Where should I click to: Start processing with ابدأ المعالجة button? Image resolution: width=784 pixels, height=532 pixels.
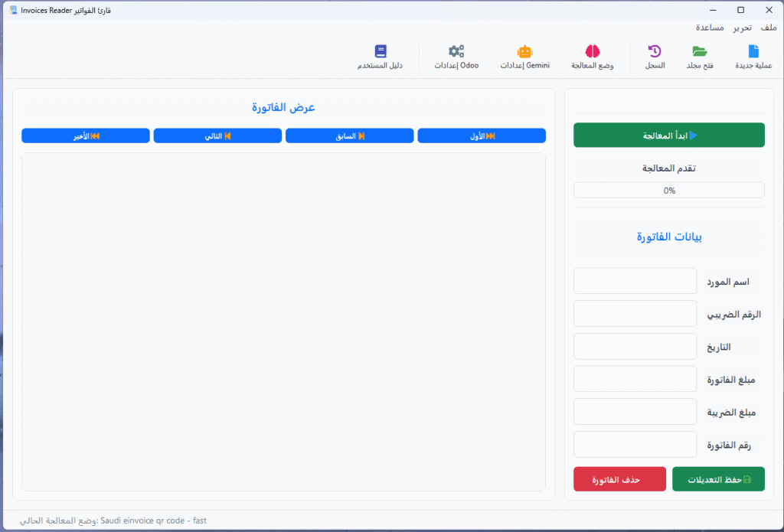[x=669, y=135]
